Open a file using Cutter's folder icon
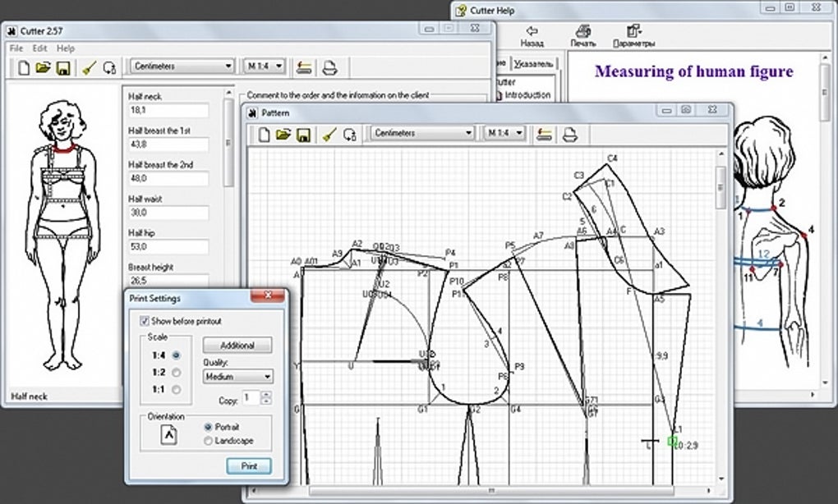This screenshot has height=504, width=838. pos(43,67)
